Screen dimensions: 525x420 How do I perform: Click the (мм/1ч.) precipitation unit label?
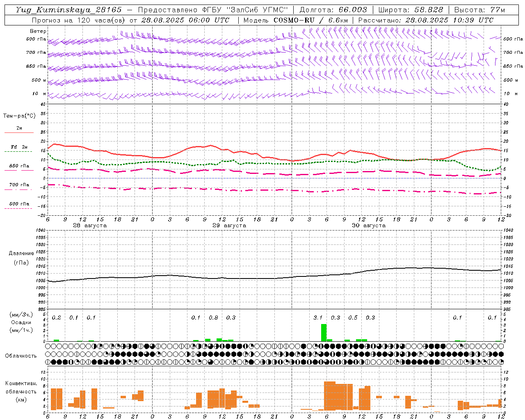coord(21,330)
